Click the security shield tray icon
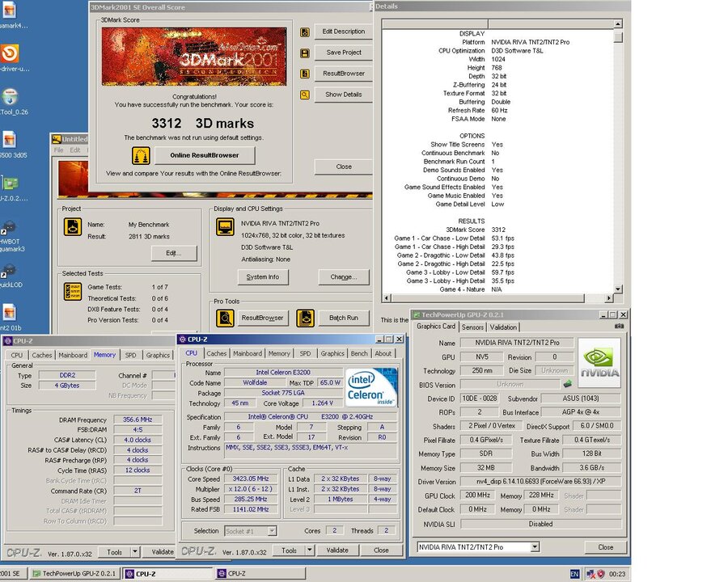 click(x=600, y=574)
